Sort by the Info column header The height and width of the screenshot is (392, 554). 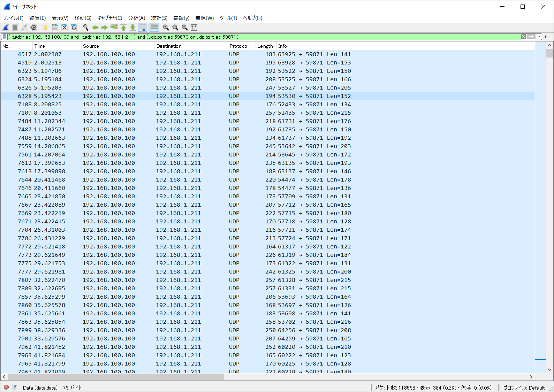click(x=406, y=46)
